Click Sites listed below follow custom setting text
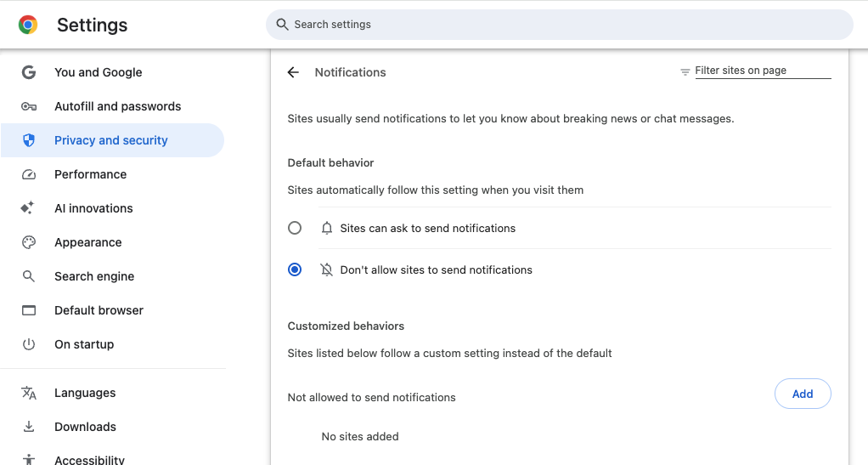This screenshot has width=868, height=465. (449, 353)
